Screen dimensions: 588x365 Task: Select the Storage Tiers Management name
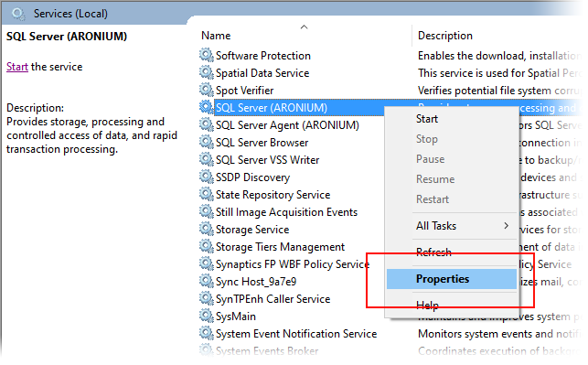coord(280,247)
